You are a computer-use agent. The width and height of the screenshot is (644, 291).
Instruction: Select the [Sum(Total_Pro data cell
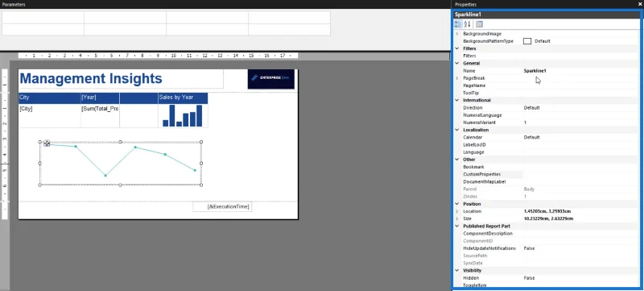[100, 115]
